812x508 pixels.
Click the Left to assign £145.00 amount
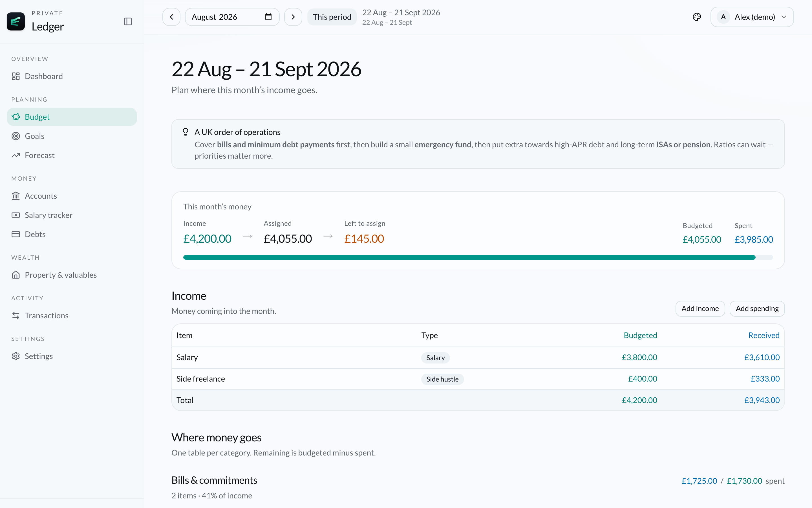364,239
